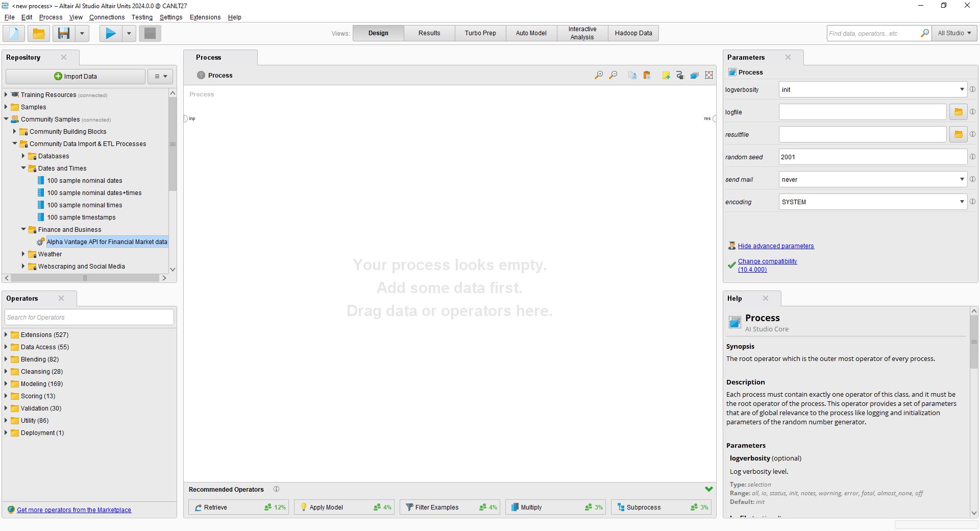Screen dimensions: 980x531
Task: Switch to the Turbo Prep view
Action: point(480,33)
